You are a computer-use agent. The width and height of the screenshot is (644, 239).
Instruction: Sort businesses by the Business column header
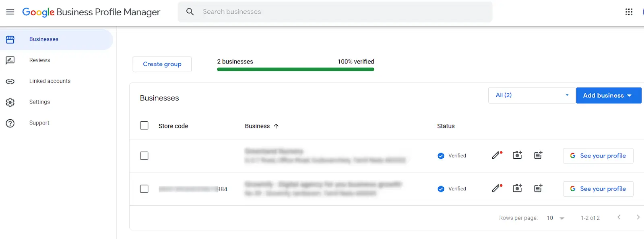[x=261, y=126]
